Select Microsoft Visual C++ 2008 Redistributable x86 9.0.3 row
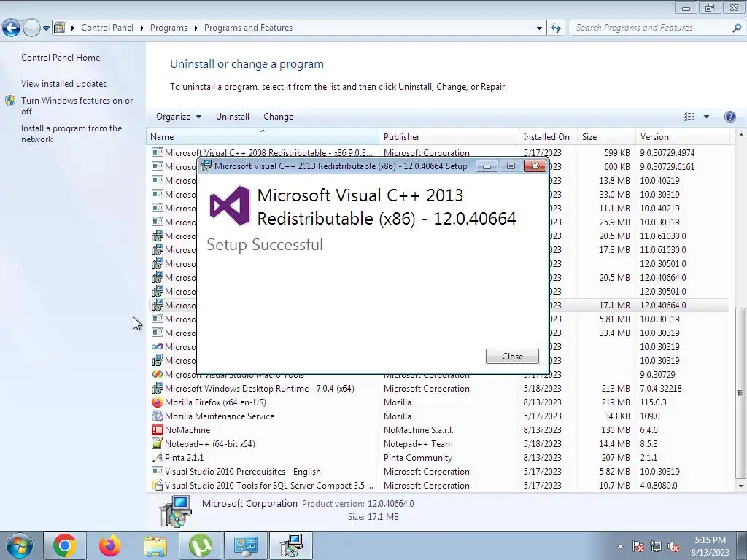 (x=439, y=153)
